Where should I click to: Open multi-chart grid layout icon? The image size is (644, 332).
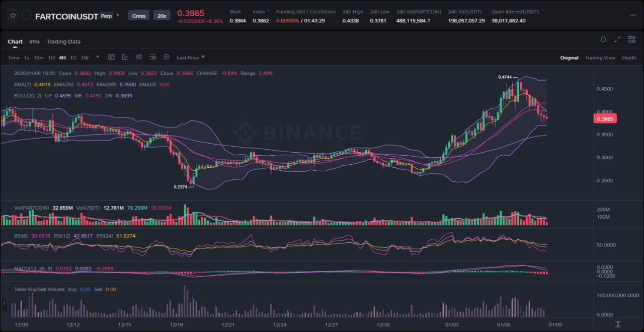631,39
